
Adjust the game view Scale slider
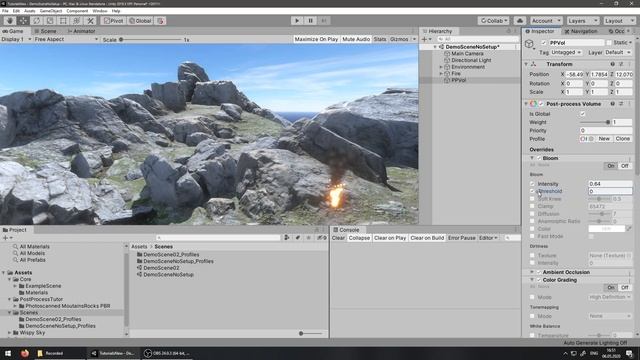(151, 40)
